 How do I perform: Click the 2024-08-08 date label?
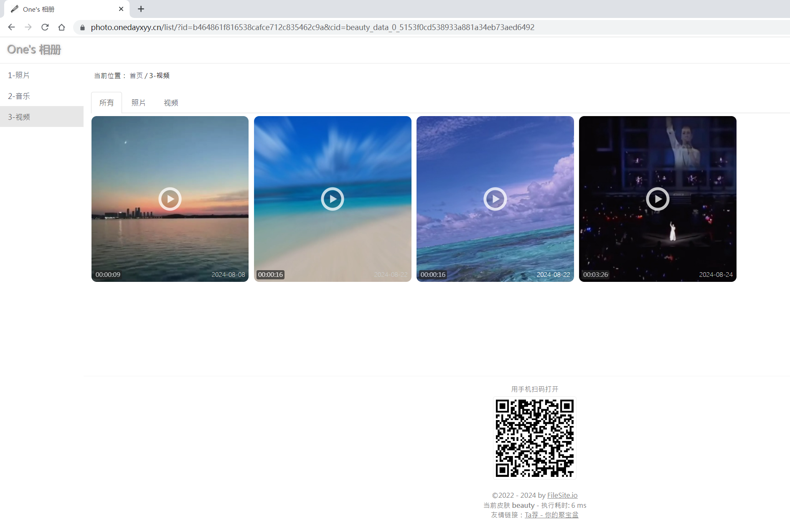tap(228, 275)
